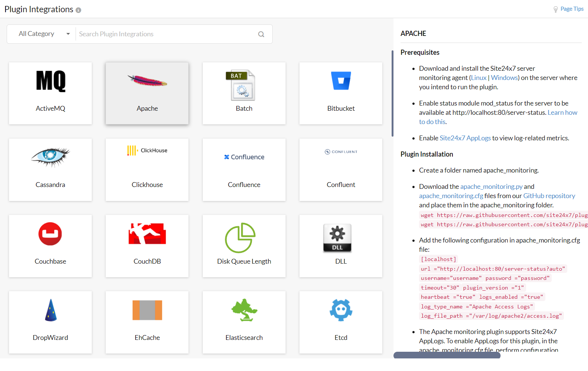The image size is (588, 371).
Task: Click the heartbeat and logs_enabled config line
Action: [482, 297]
